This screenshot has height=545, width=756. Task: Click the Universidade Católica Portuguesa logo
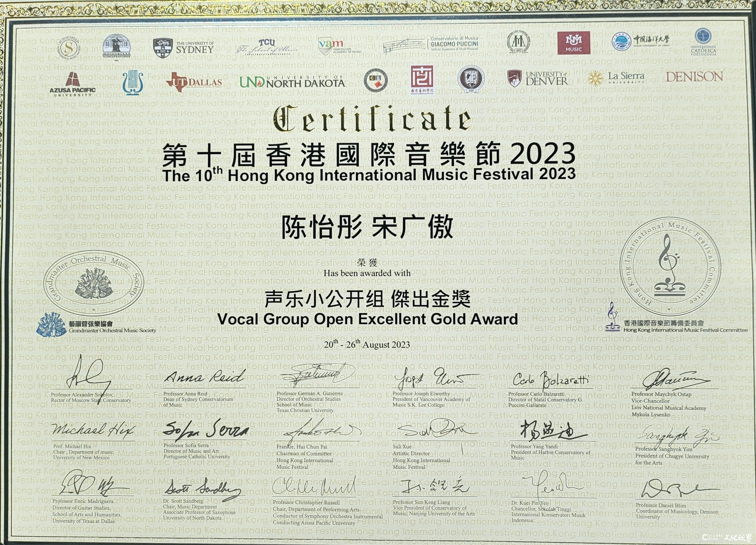coord(703,42)
